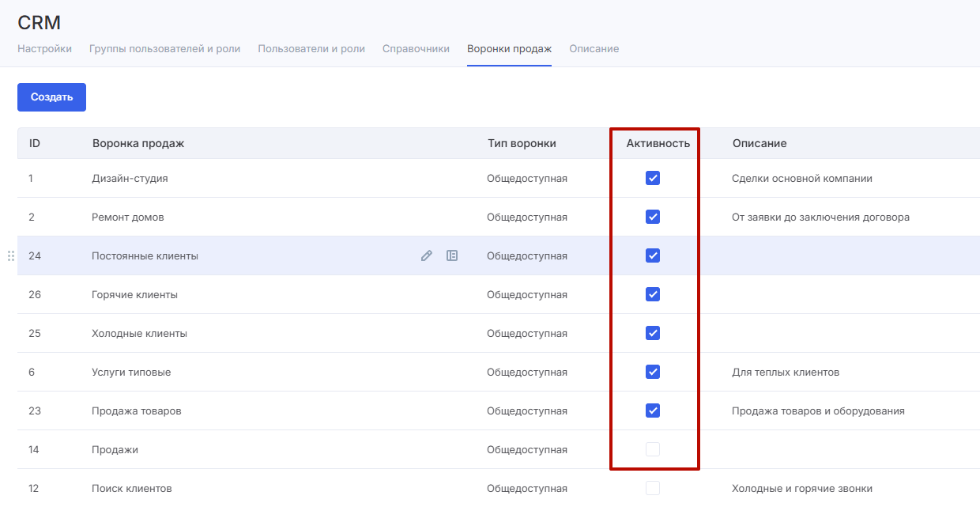Viewport: 980px width, 507px height.
Task: Activate the Поиск клиентов funnel checkbox
Action: (653, 488)
